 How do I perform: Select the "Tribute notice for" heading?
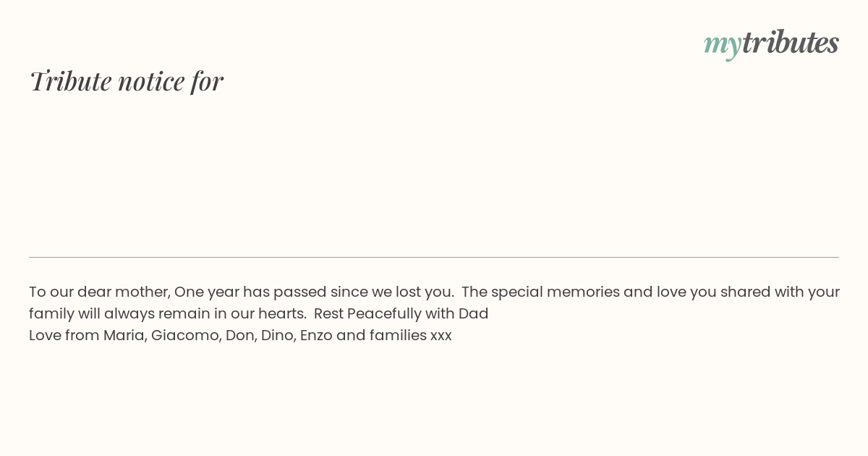pyautogui.click(x=126, y=81)
